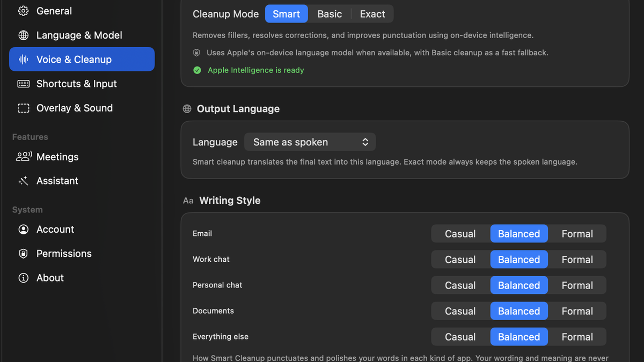Switch cleanup mode to Exact

point(372,14)
